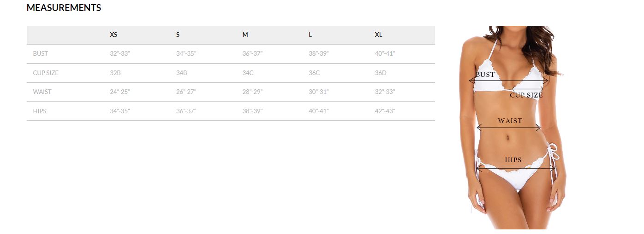
Task: Select the L size column header
Action: pyautogui.click(x=310, y=35)
